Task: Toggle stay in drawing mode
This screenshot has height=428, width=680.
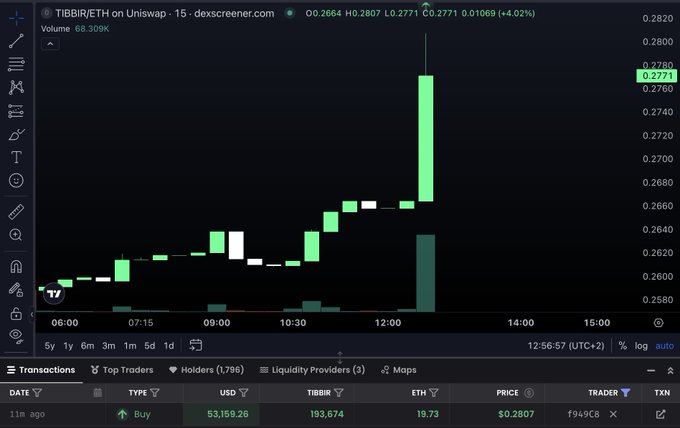Action: pyautogui.click(x=16, y=289)
